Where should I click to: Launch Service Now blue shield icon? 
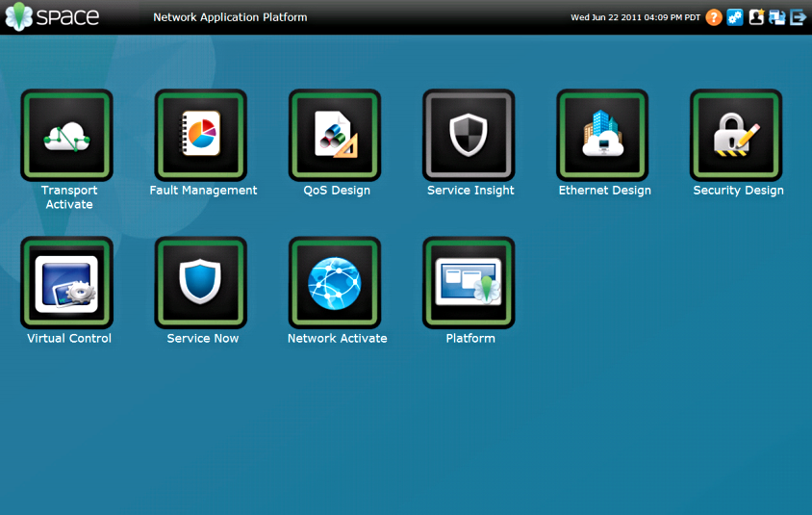[x=200, y=283]
